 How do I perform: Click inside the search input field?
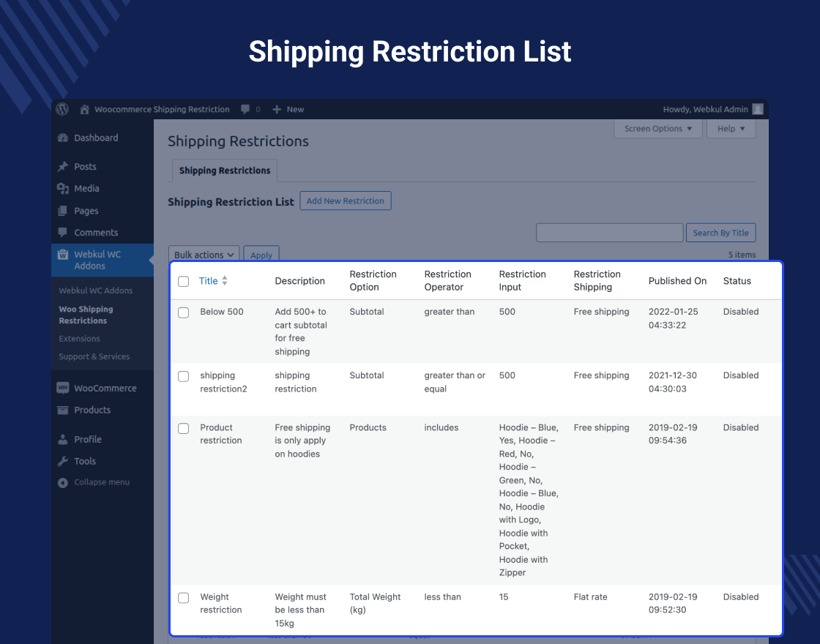pos(609,232)
